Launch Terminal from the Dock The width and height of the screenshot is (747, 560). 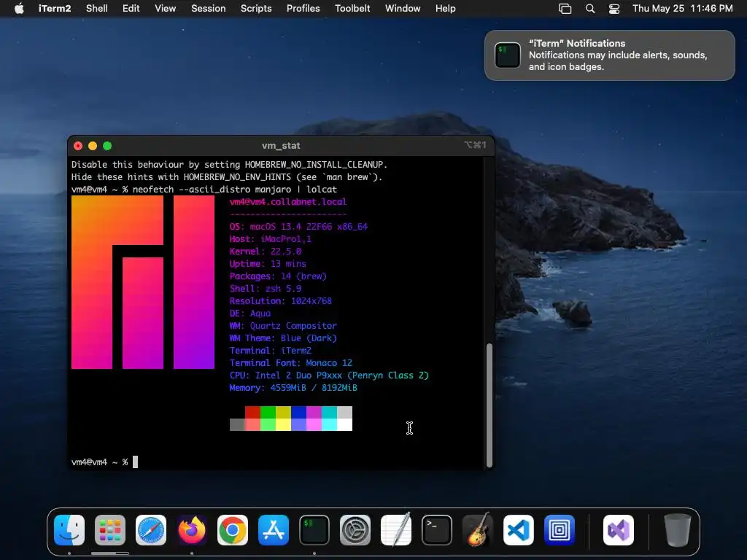pos(437,529)
